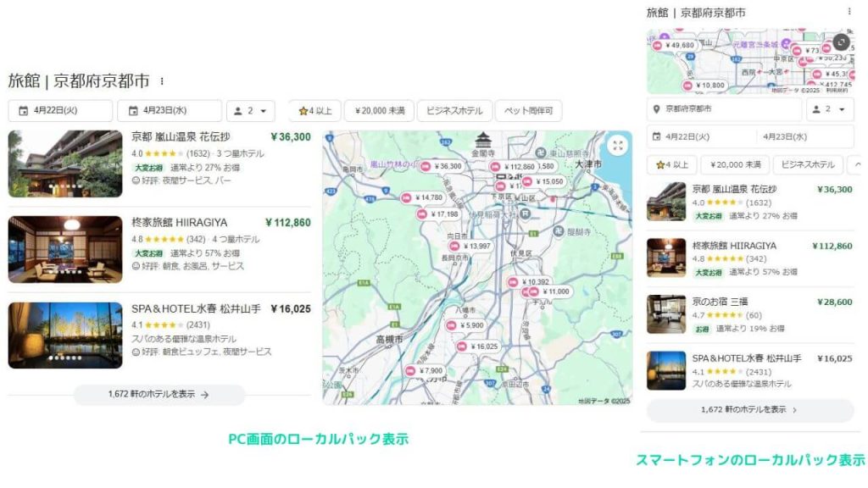Open check-out date 4月23日(水) in PC view
The image size is (868, 488).
(x=170, y=111)
